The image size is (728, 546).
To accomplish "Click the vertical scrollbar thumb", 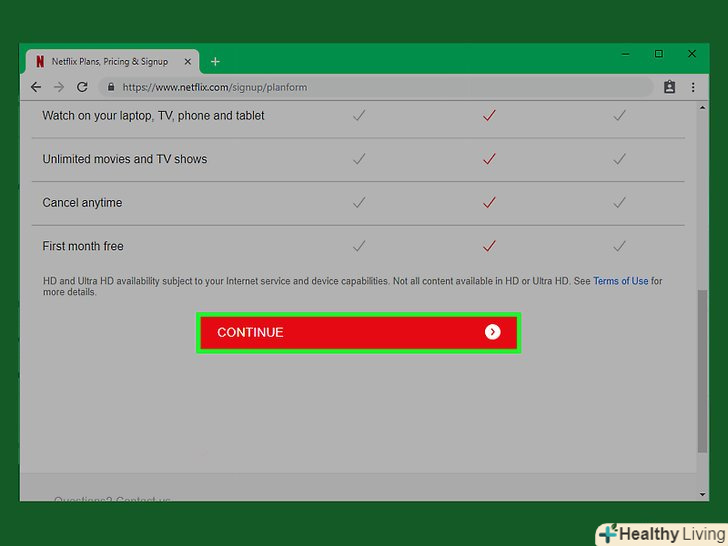I will [x=702, y=371].
